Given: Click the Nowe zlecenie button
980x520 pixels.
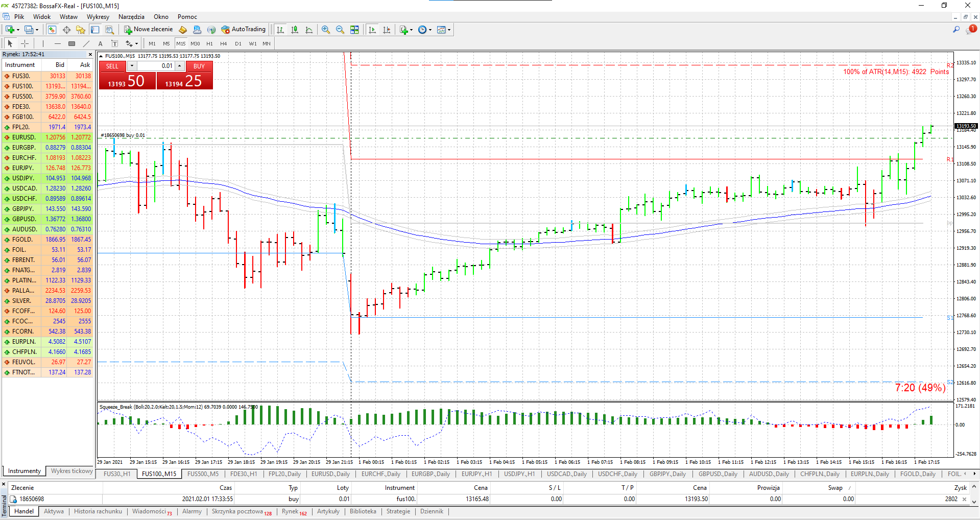Looking at the screenshot, I should pos(149,30).
